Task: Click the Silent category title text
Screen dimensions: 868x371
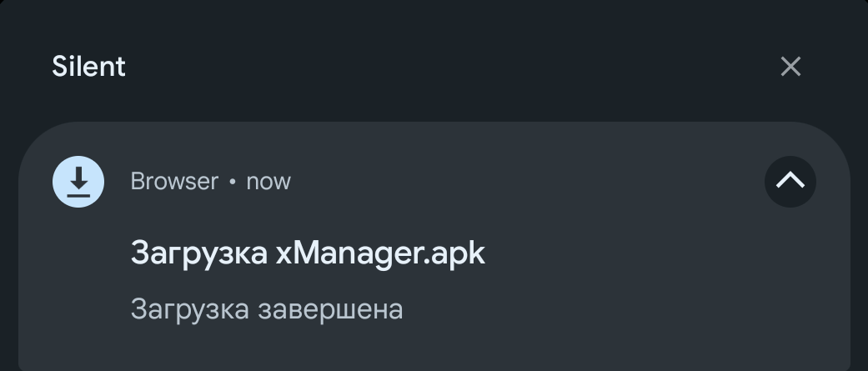Action: pyautogui.click(x=88, y=67)
